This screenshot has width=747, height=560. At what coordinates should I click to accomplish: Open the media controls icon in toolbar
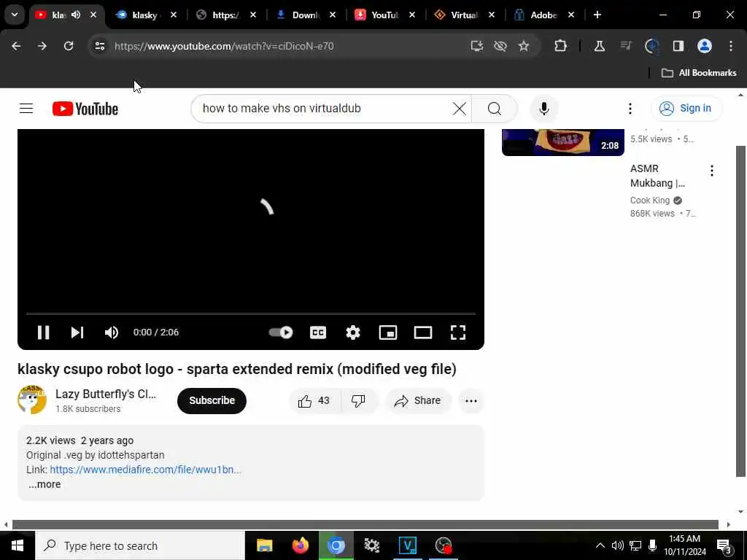pyautogui.click(x=626, y=46)
